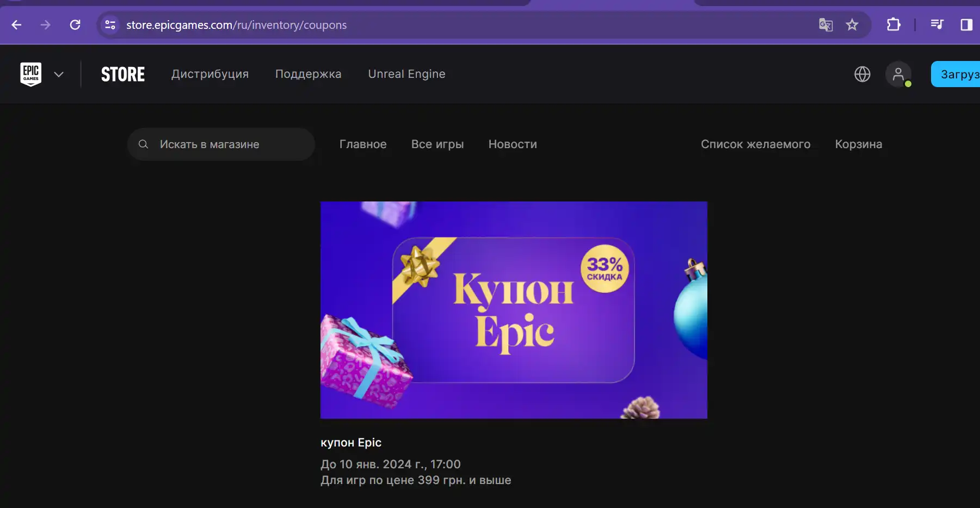Reload the page with refresh icon

pyautogui.click(x=75, y=25)
